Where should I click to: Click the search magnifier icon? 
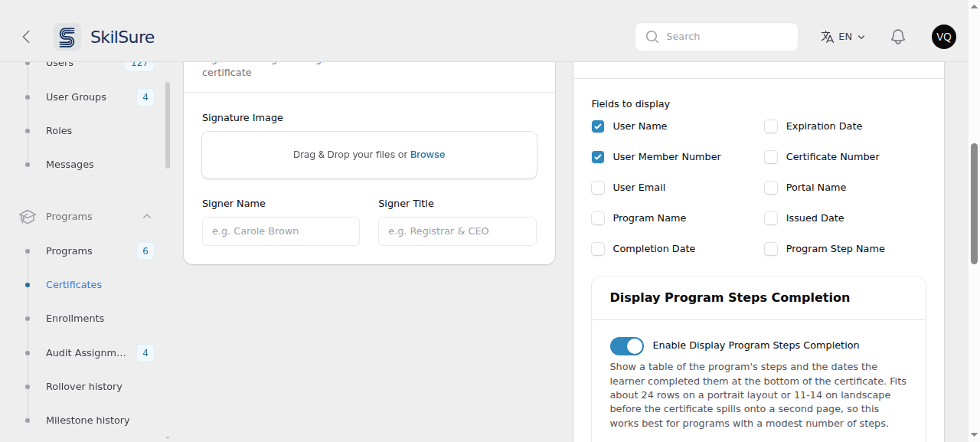[652, 37]
